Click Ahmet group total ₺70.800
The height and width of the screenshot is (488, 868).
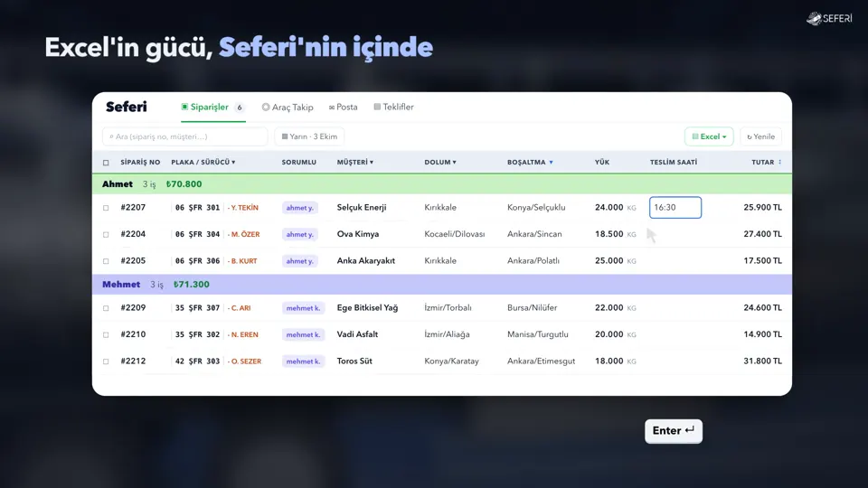184,184
